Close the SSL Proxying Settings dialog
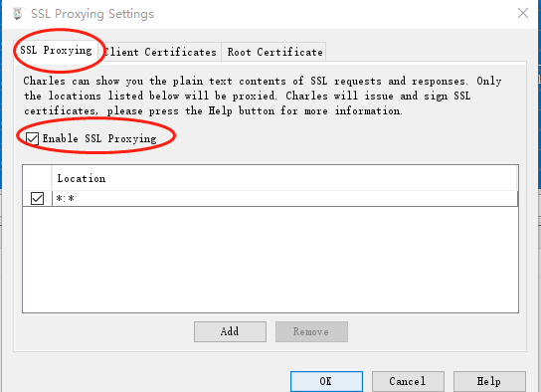The image size is (541, 392). tap(523, 13)
